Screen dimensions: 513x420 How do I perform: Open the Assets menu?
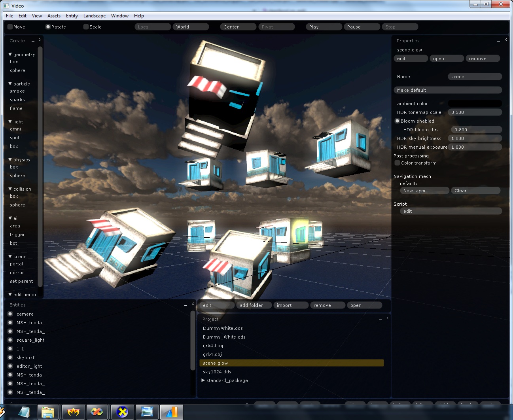point(54,16)
